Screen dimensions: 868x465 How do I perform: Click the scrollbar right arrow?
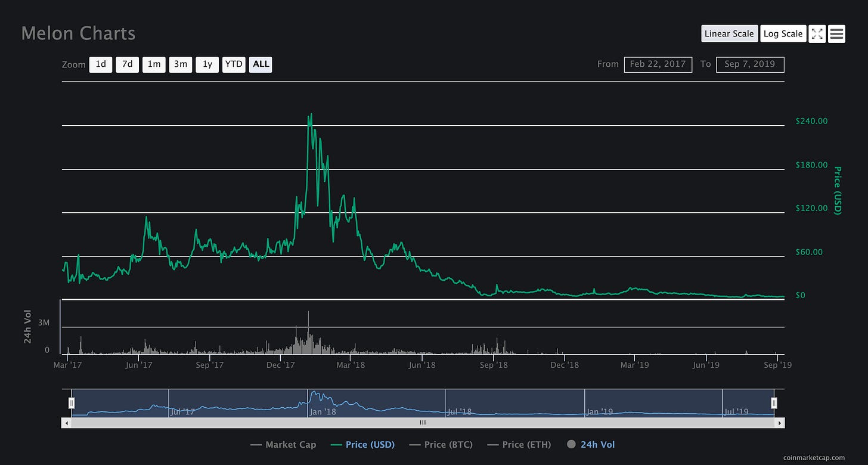(779, 423)
